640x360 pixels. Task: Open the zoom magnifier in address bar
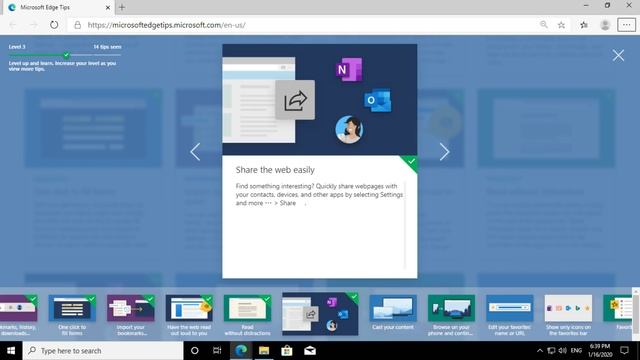(x=544, y=25)
